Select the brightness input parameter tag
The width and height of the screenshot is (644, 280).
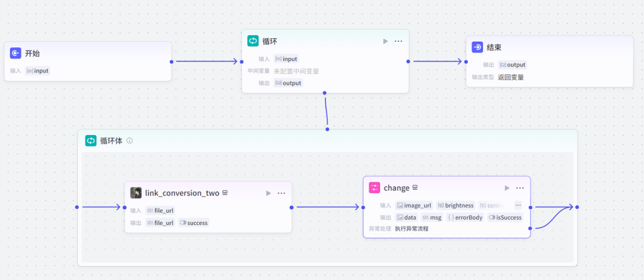[456, 205]
